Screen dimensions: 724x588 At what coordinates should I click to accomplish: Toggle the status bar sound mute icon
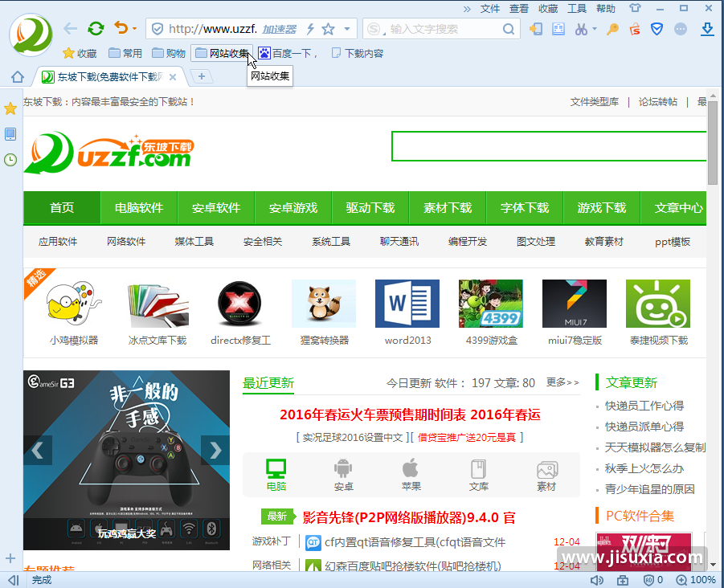point(596,580)
